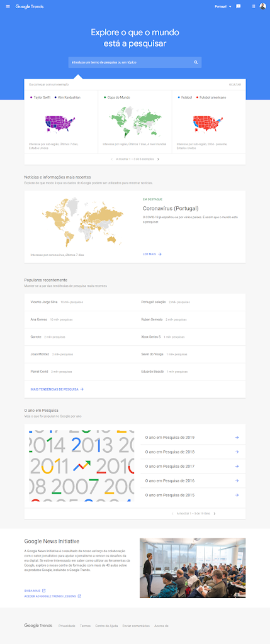Open Coronavírus (Portugal) featured story
270x644 pixels.
171,208
